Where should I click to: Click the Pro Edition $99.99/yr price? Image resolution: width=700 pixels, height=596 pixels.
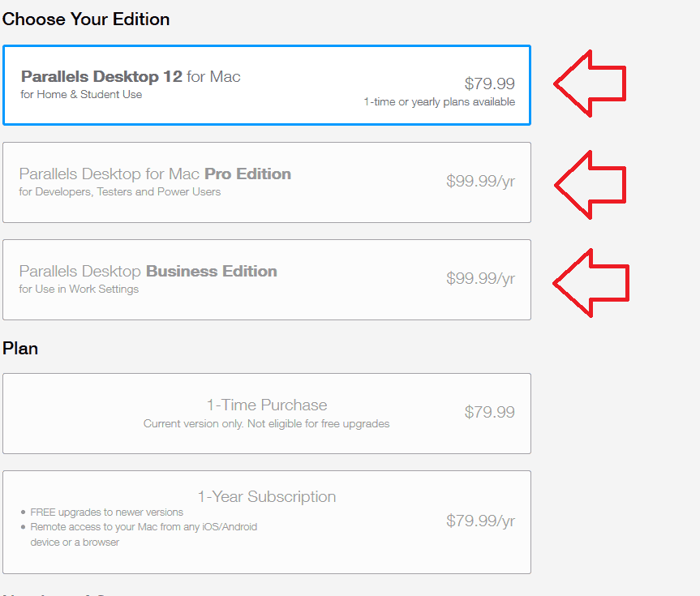[480, 181]
